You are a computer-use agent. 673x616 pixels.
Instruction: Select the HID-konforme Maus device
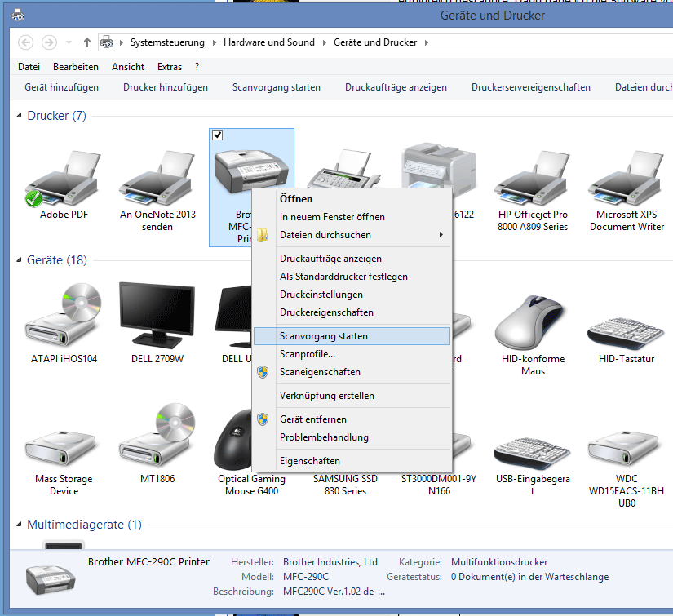click(x=533, y=323)
